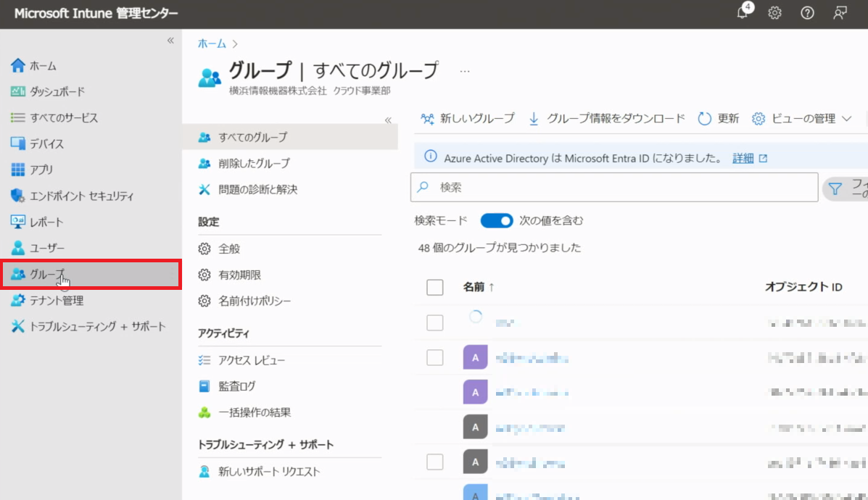
Task: Collapse the Groups sub-menu panel
Action: point(388,120)
